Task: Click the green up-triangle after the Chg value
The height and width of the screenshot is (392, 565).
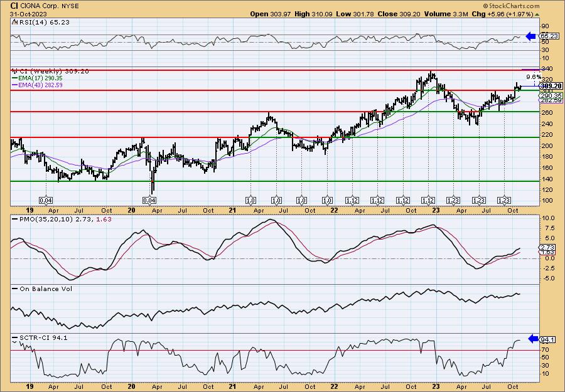Action: [x=537, y=14]
